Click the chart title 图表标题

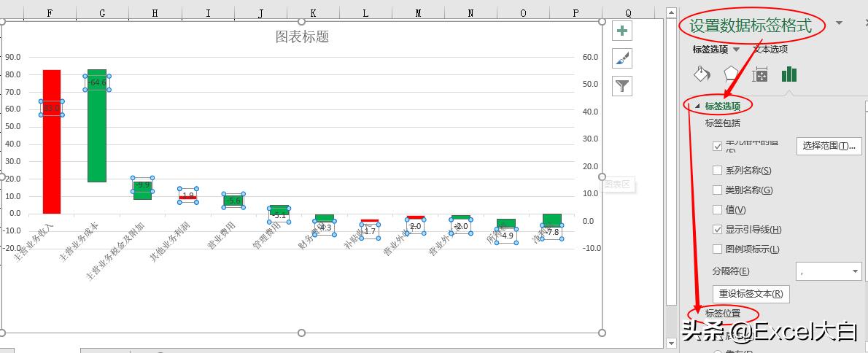pos(302,36)
